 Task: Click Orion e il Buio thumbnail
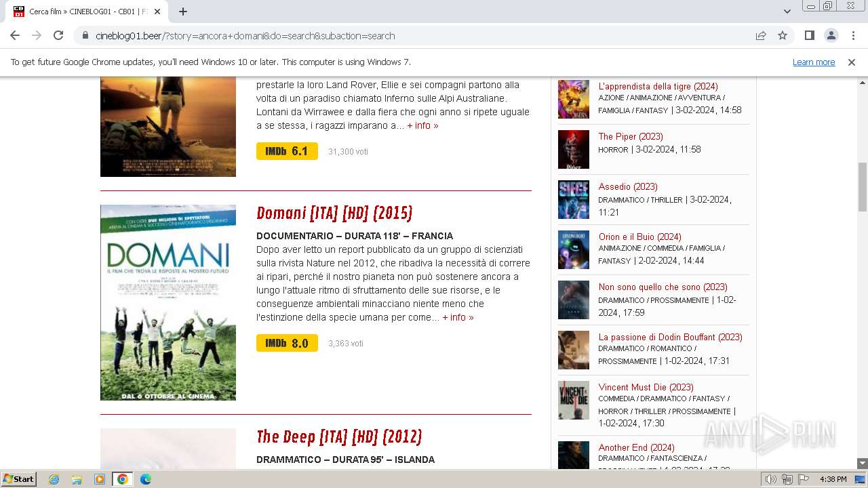coord(574,249)
